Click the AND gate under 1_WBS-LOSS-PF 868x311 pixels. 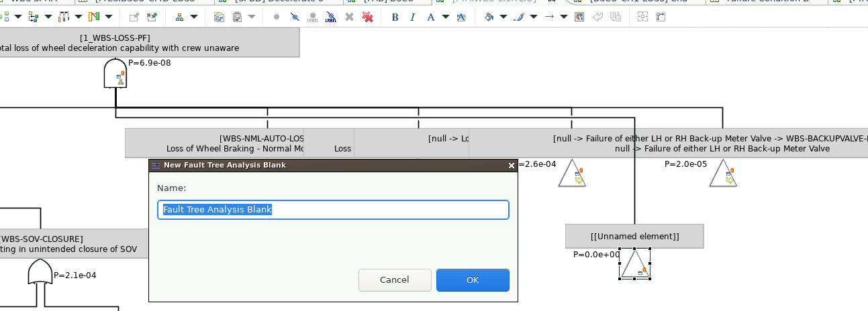tap(115, 74)
